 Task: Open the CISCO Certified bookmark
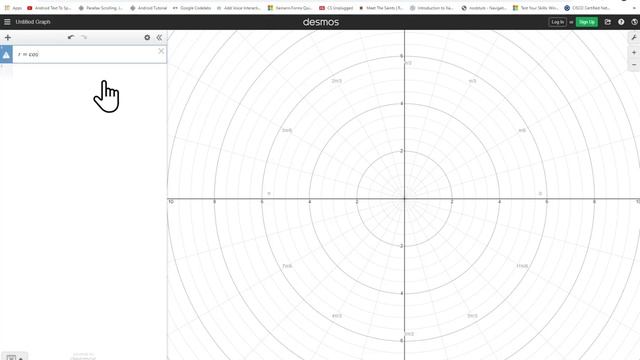click(587, 8)
